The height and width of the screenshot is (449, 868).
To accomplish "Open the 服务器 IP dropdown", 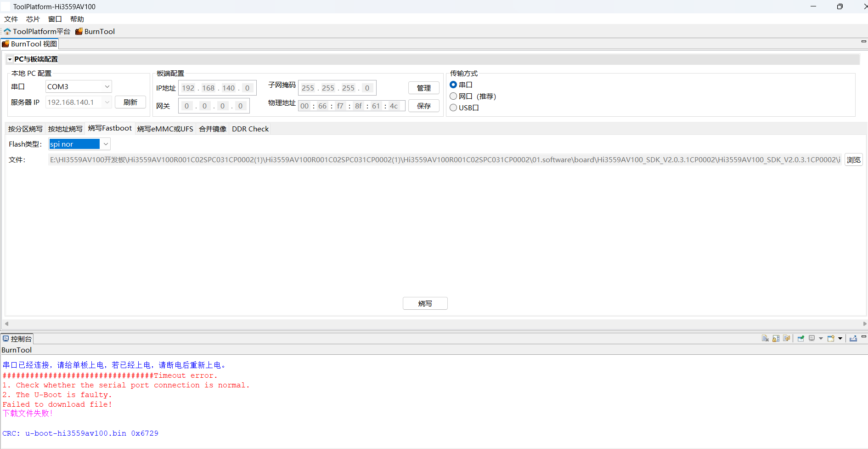I will coord(107,102).
